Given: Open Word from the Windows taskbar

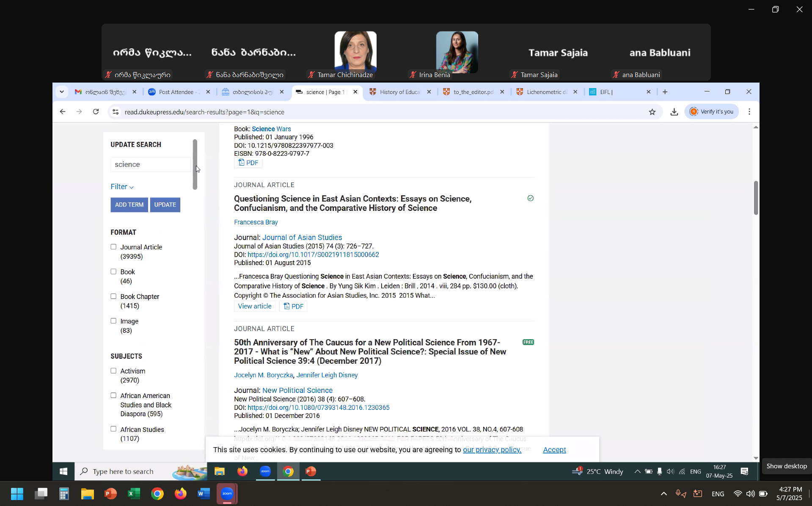Looking at the screenshot, I should point(204,494).
